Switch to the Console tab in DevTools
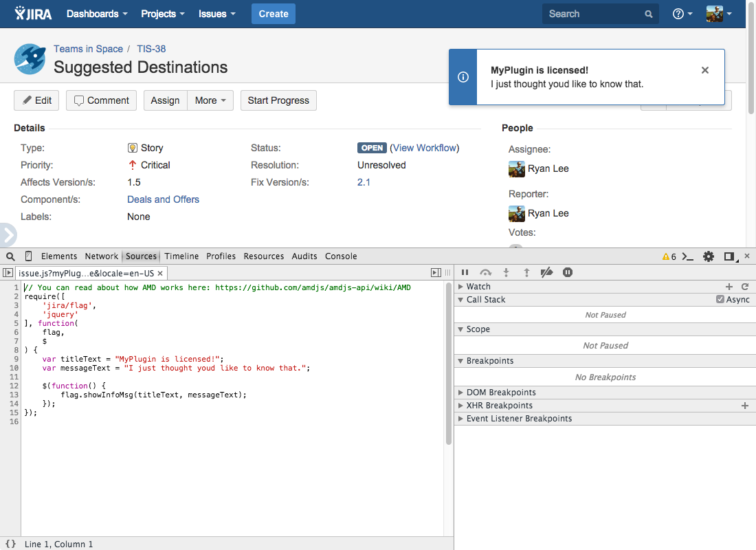This screenshot has width=756, height=550. click(x=341, y=256)
